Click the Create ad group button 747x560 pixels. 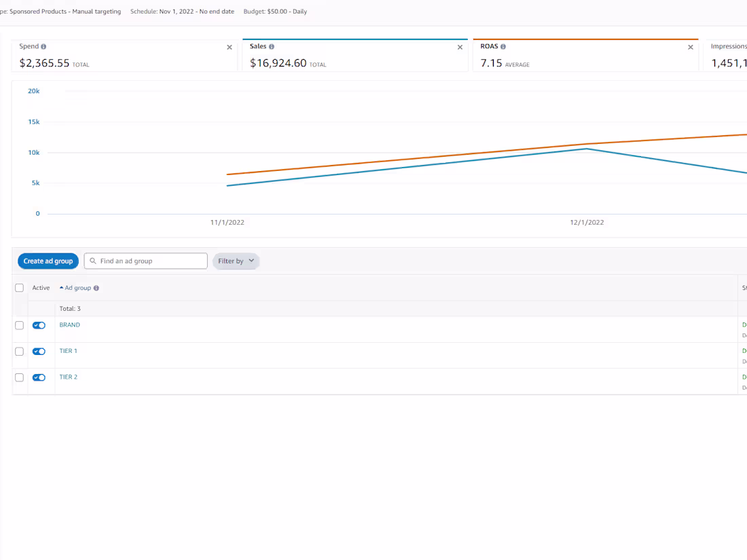pyautogui.click(x=48, y=261)
